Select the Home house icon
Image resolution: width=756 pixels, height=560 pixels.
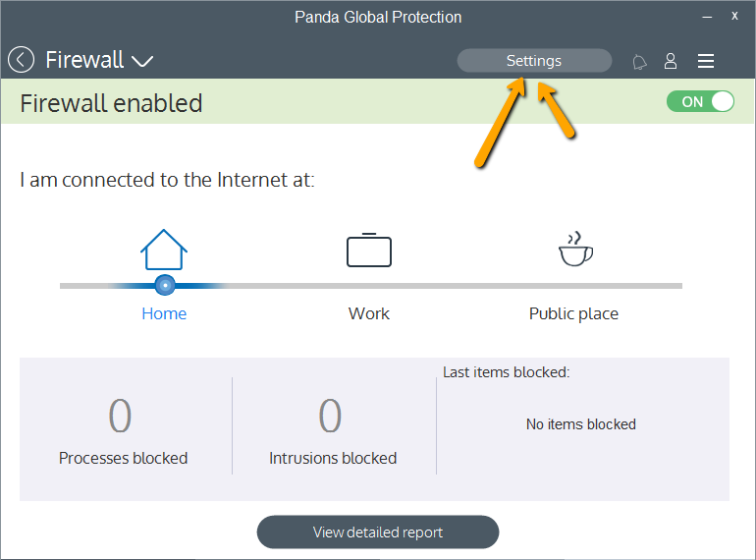point(164,250)
